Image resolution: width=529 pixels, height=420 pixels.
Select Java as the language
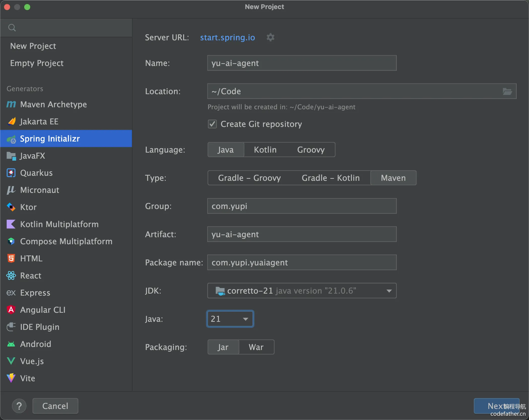coord(226,150)
